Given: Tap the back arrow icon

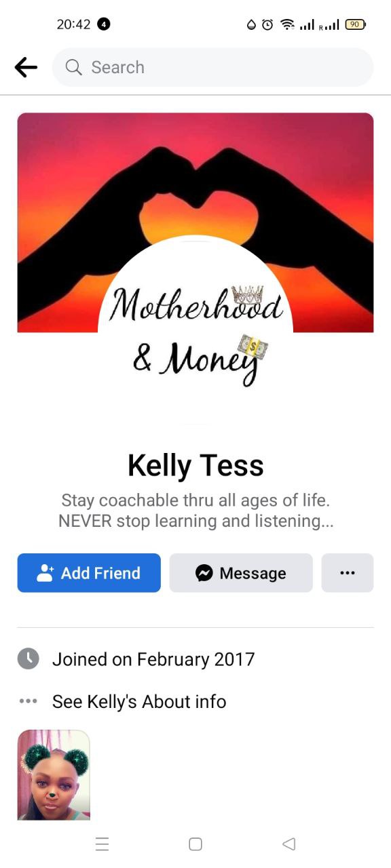Looking at the screenshot, I should pyautogui.click(x=26, y=67).
